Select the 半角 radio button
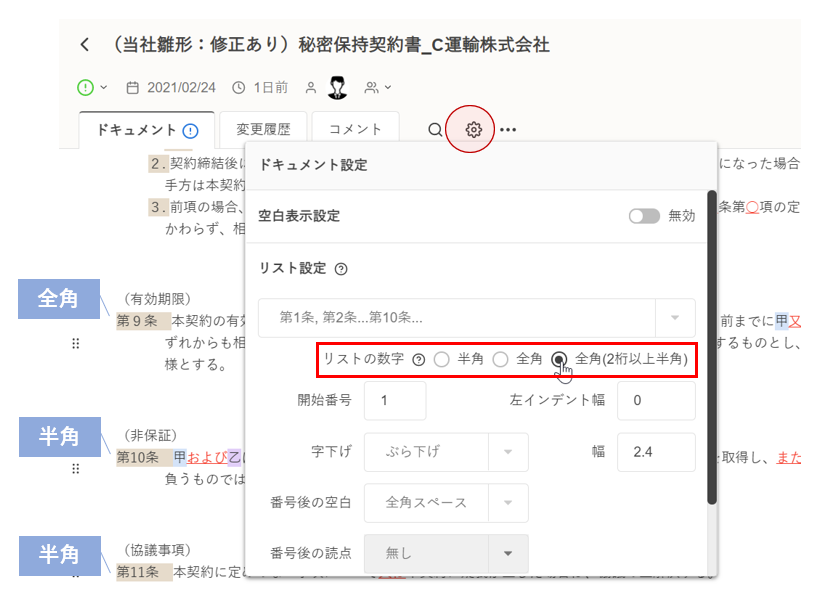This screenshot has width=829, height=611. (x=441, y=360)
